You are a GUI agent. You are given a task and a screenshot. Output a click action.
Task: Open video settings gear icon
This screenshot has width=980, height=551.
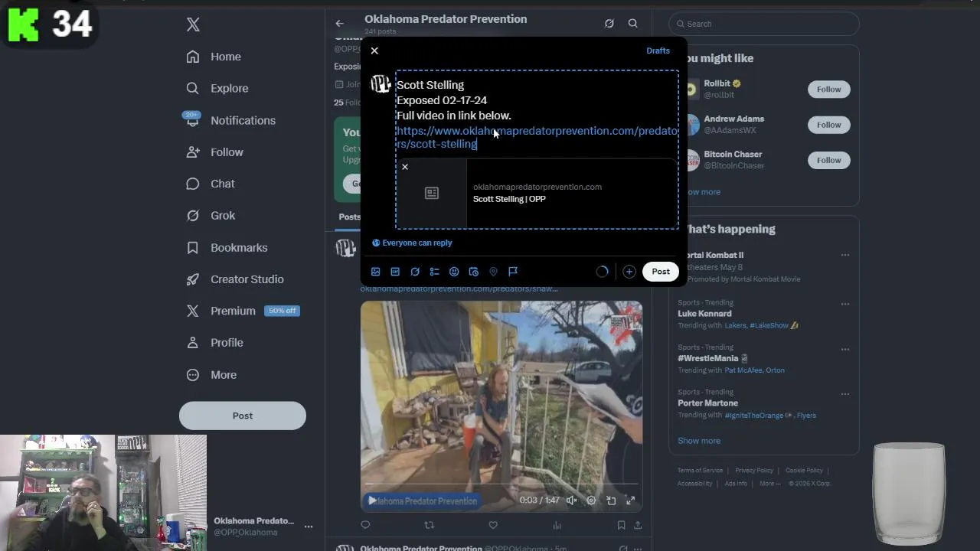[591, 500]
